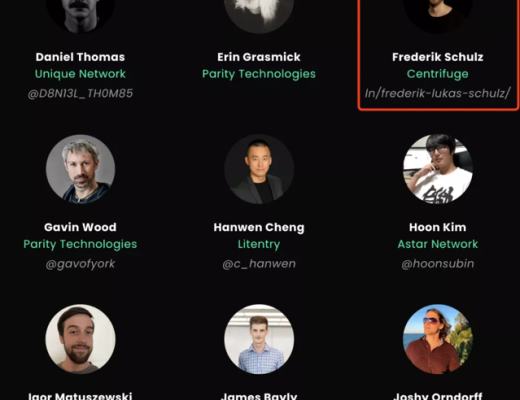
Task: Click the Frederik Schulz name heading
Action: pyautogui.click(x=438, y=57)
